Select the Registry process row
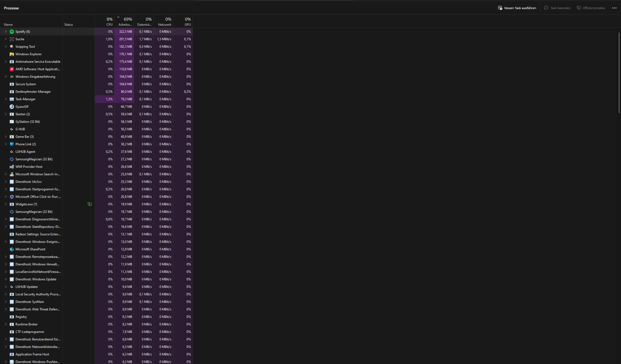 (x=21, y=317)
